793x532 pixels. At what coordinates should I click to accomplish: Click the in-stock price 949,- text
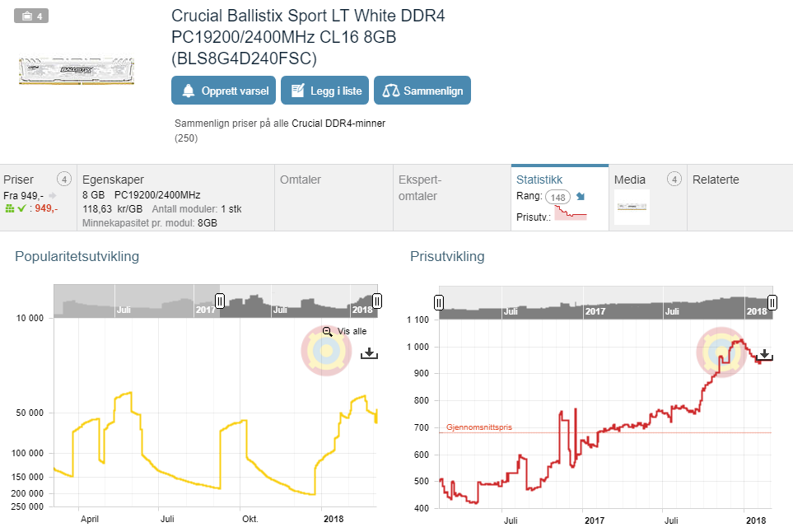point(47,208)
